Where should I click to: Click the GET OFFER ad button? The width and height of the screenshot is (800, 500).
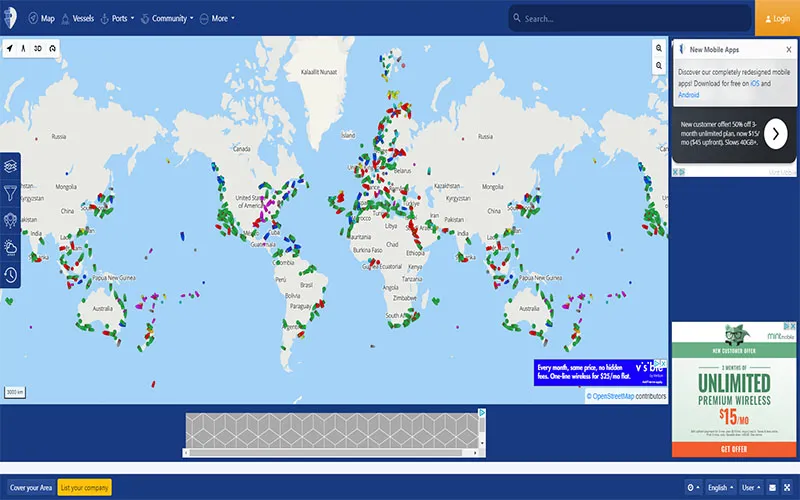point(734,449)
